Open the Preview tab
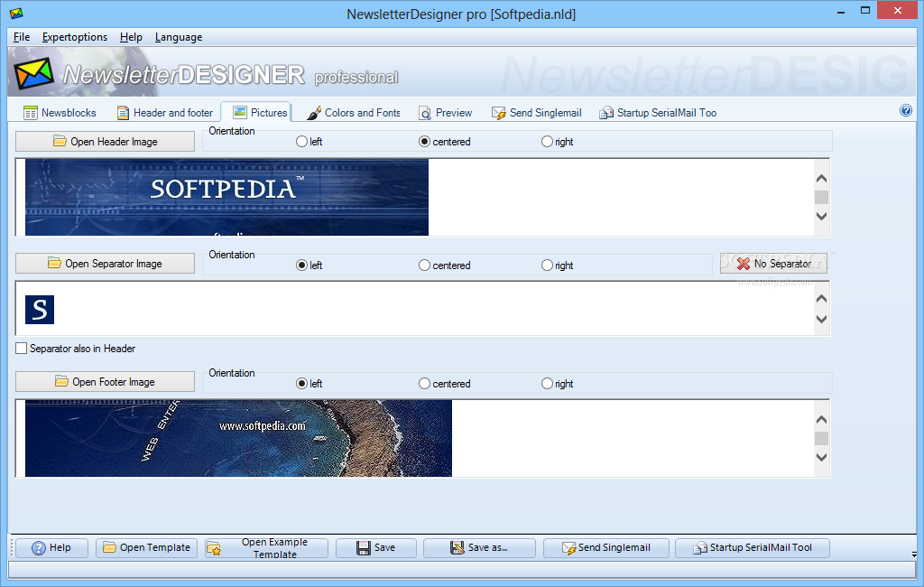This screenshot has width=924, height=587. click(x=446, y=113)
